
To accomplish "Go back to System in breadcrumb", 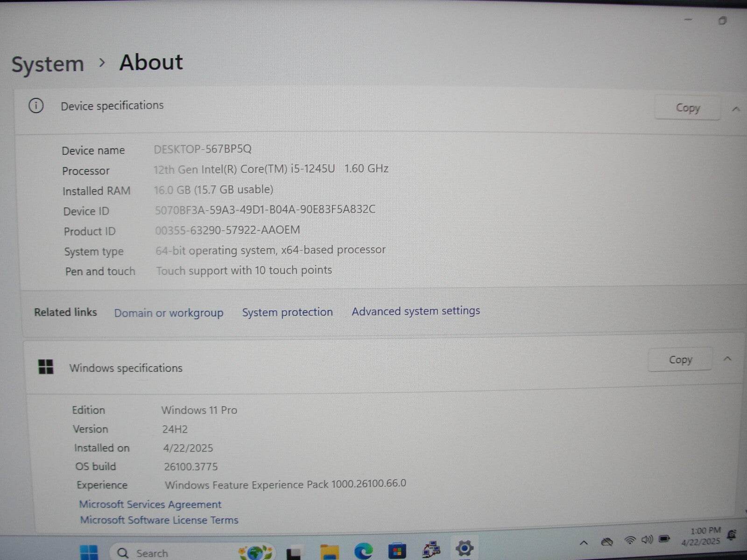I will (48, 64).
